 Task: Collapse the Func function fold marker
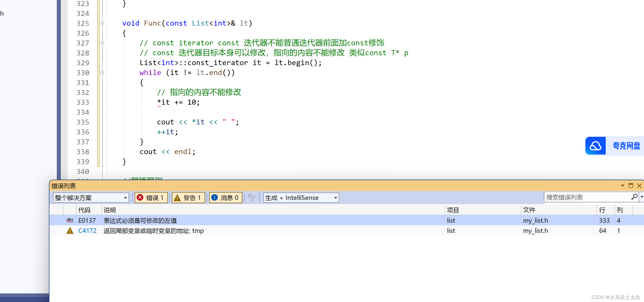coord(102,23)
